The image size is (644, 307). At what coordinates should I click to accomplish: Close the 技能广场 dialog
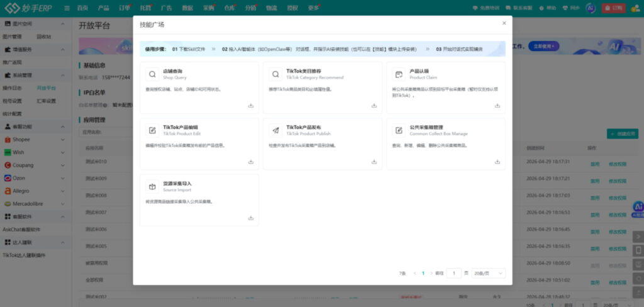504,23
